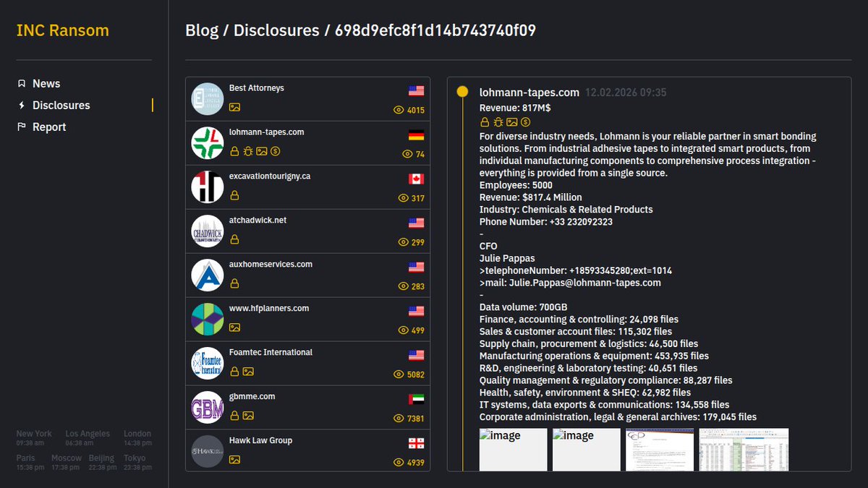This screenshot has width=868, height=488.
Task: Click the lock icon under atchadwick.net
Action: (234, 239)
